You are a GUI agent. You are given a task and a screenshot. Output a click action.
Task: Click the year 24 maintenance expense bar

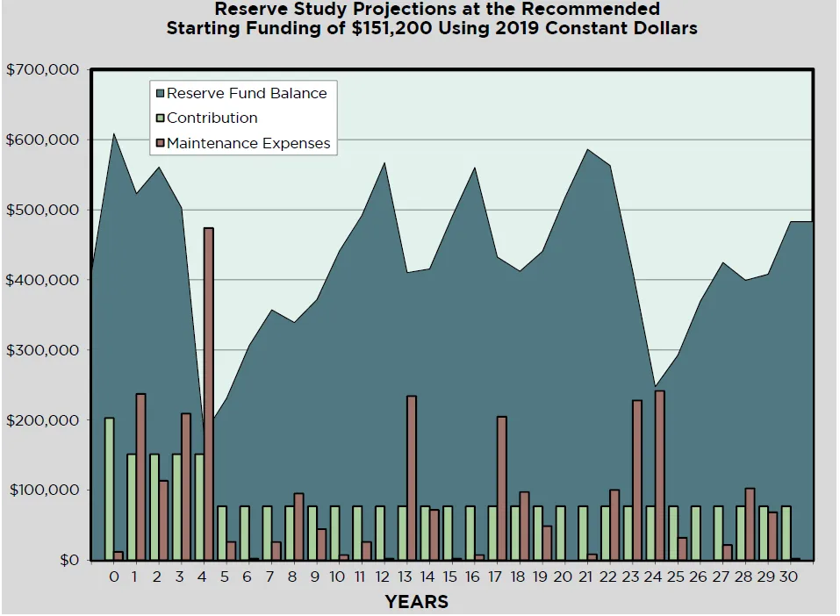click(x=660, y=476)
